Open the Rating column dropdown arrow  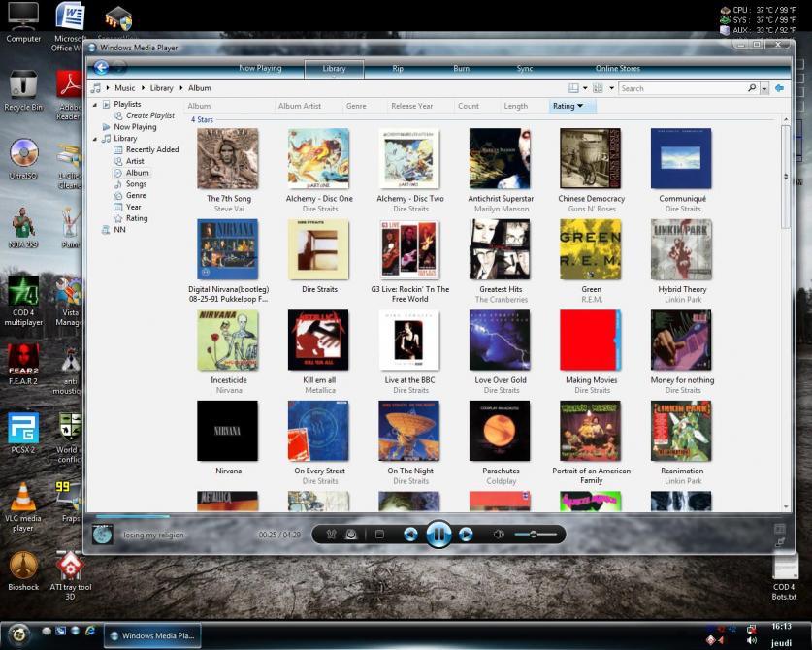(580, 106)
